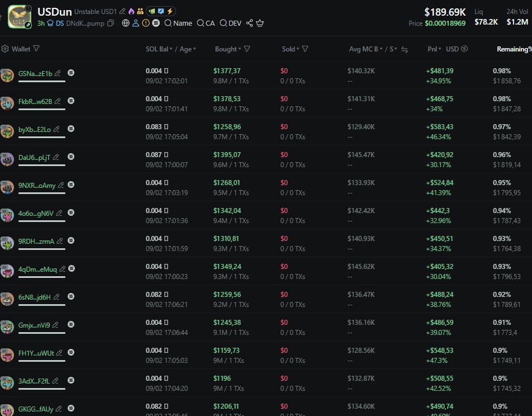Rename wallet FH1Y...uWUt with pencil

(59, 353)
